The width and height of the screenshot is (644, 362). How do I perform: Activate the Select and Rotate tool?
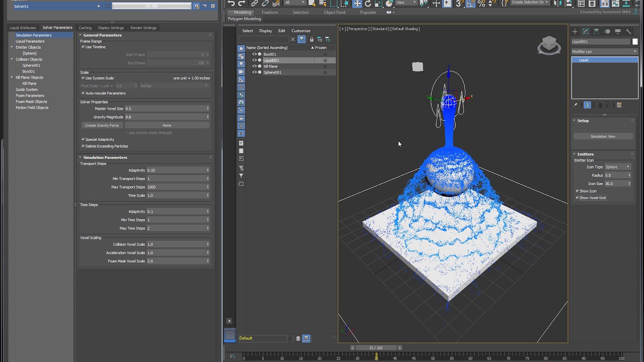[x=368, y=3]
